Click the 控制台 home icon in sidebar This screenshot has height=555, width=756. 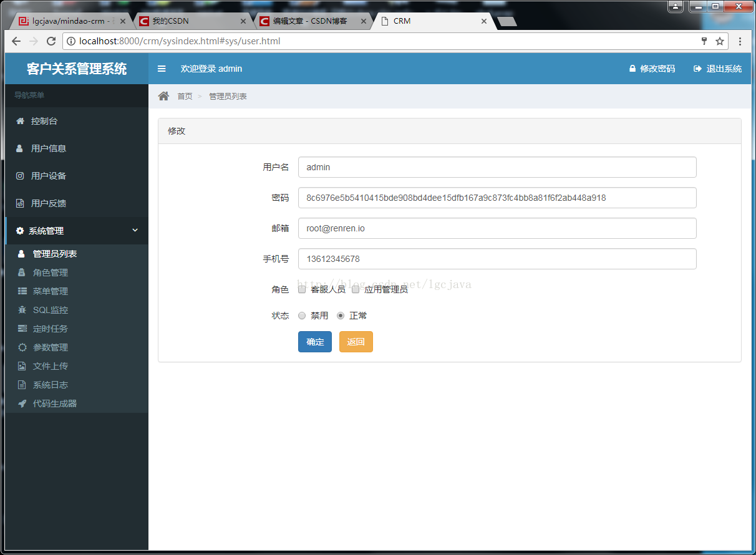[20, 121]
